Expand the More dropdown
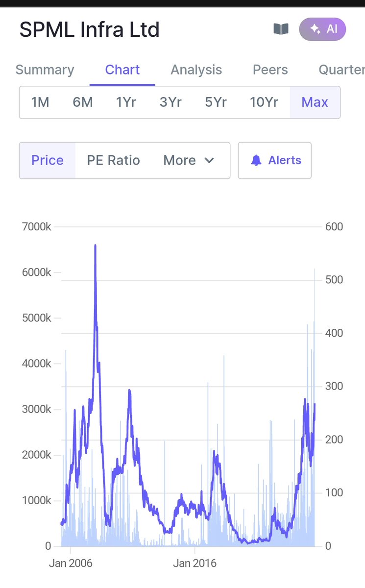The height and width of the screenshot is (588, 365). pos(189,160)
